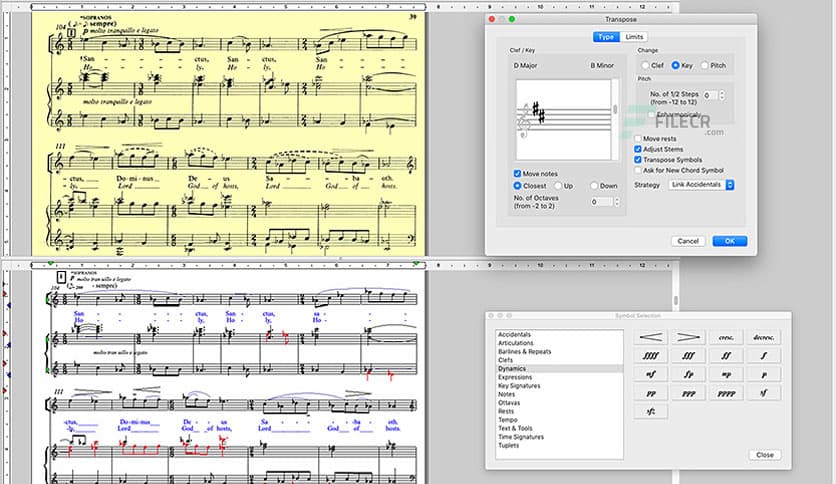Cancel the Transpose dialog
This screenshot has width=836, height=484.
point(688,241)
